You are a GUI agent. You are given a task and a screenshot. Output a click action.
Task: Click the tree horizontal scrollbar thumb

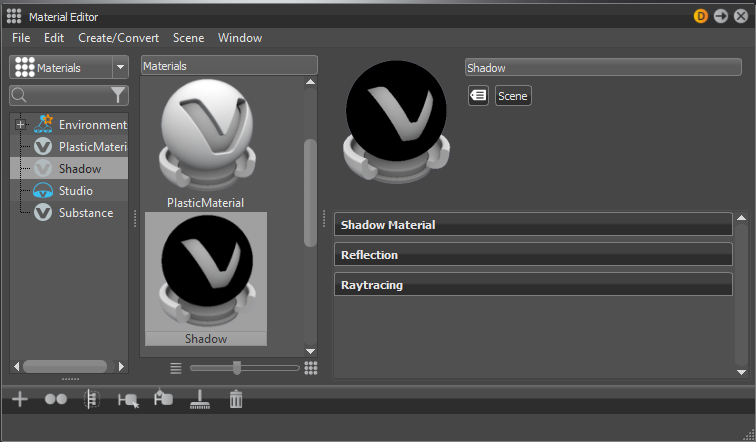(65, 366)
